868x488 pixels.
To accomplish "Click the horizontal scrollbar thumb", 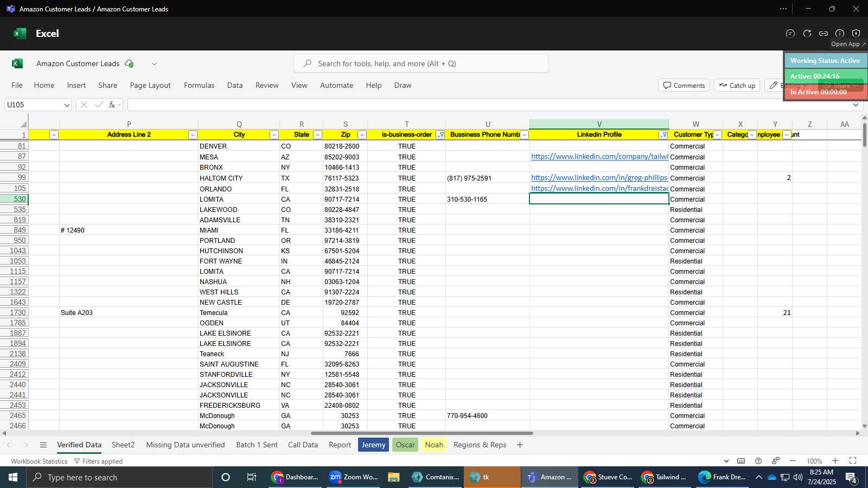I will point(422,433).
